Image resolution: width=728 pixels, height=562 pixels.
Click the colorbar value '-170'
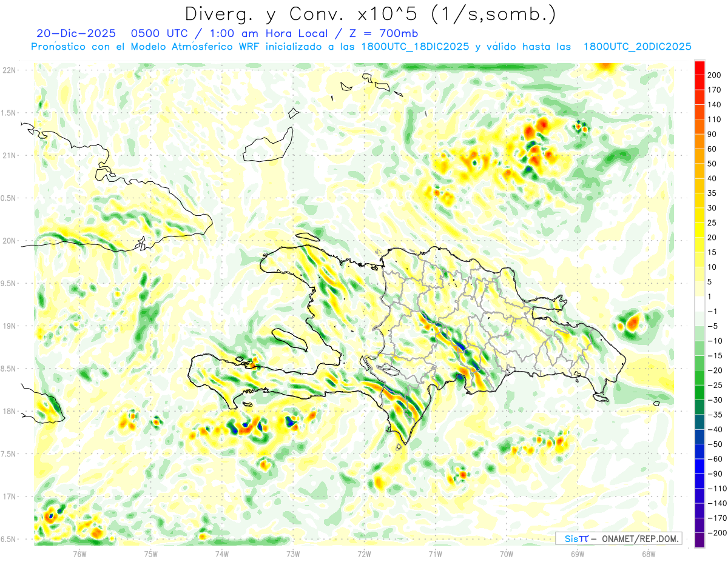click(718, 518)
